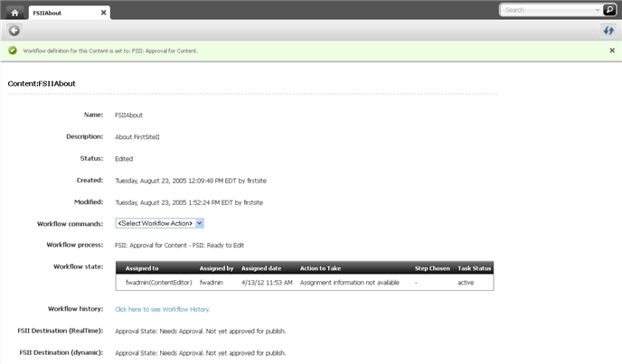The image size is (622, 364).
Task: Click the description 'About FirstSiteII'
Action: click(137, 137)
